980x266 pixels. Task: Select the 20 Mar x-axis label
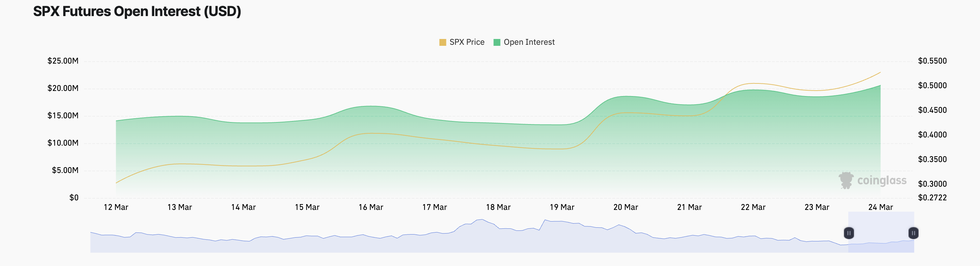click(625, 207)
